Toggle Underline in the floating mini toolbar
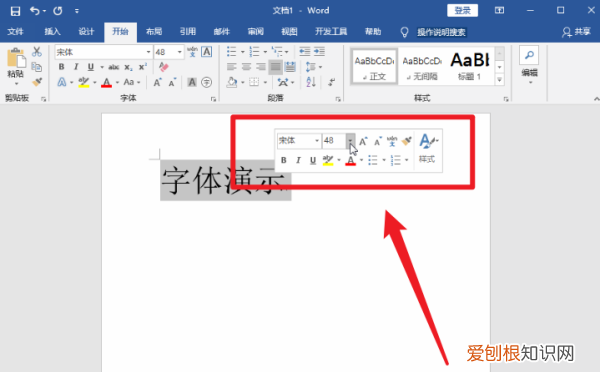This screenshot has height=372, width=600. click(313, 160)
